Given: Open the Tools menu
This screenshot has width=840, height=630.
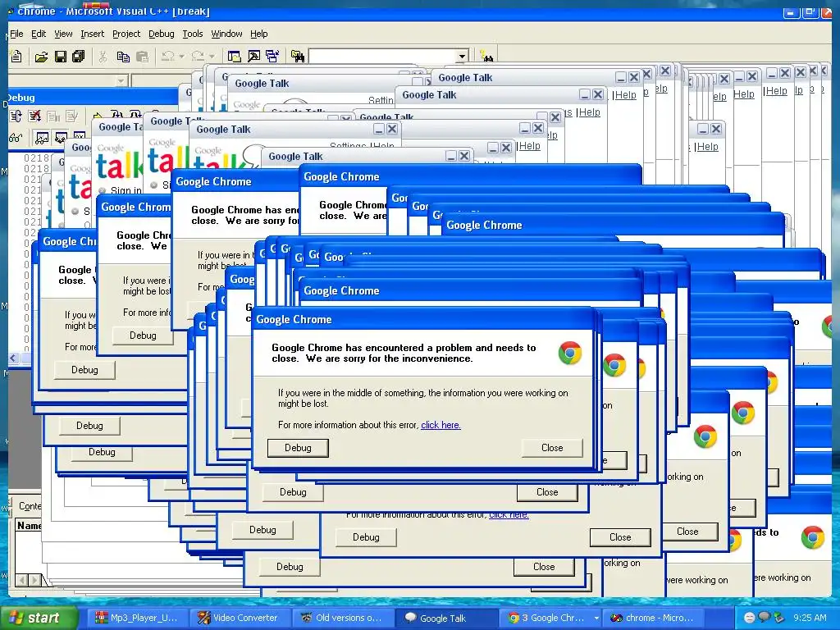Looking at the screenshot, I should (192, 34).
